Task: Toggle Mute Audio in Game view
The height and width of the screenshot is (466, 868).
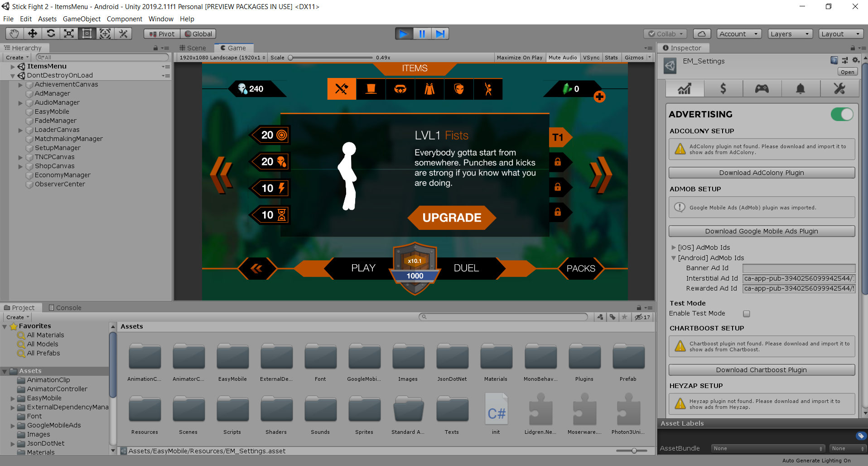Action: pyautogui.click(x=563, y=58)
